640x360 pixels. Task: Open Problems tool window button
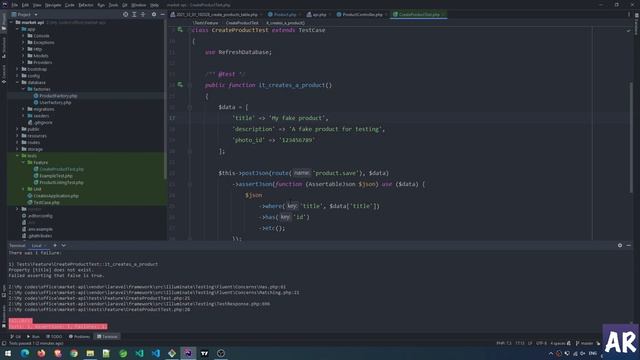[79, 336]
